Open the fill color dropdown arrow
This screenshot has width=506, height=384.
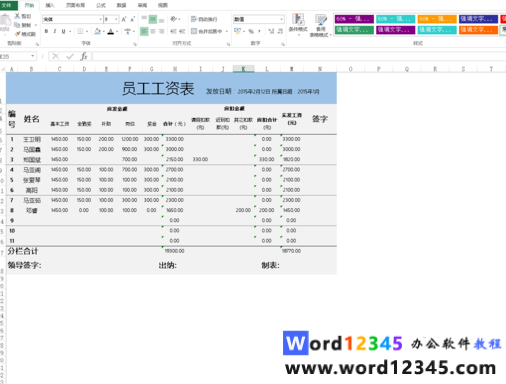(x=104, y=31)
